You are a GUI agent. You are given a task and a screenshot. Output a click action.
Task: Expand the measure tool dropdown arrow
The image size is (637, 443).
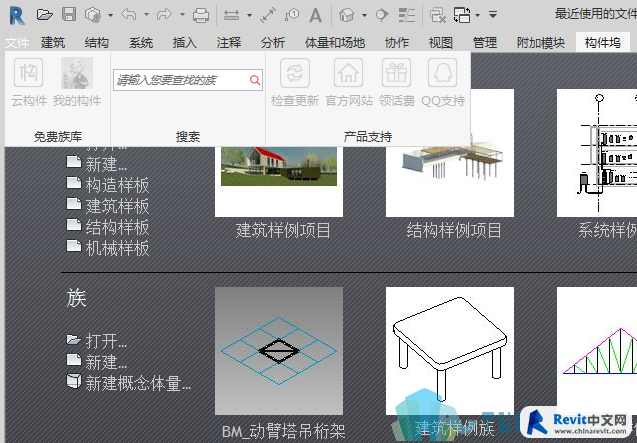point(249,15)
